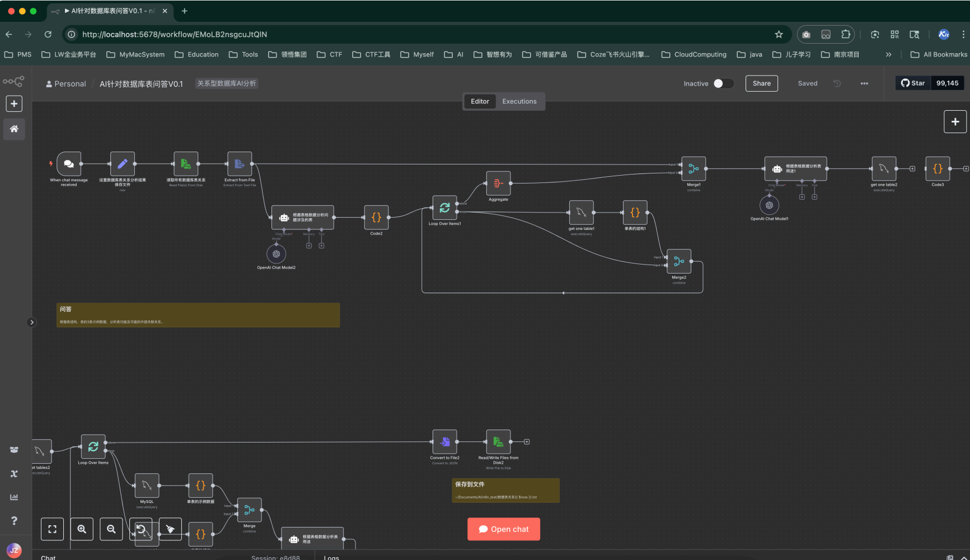
Task: Zoom canvas to fit view
Action: (x=52, y=529)
